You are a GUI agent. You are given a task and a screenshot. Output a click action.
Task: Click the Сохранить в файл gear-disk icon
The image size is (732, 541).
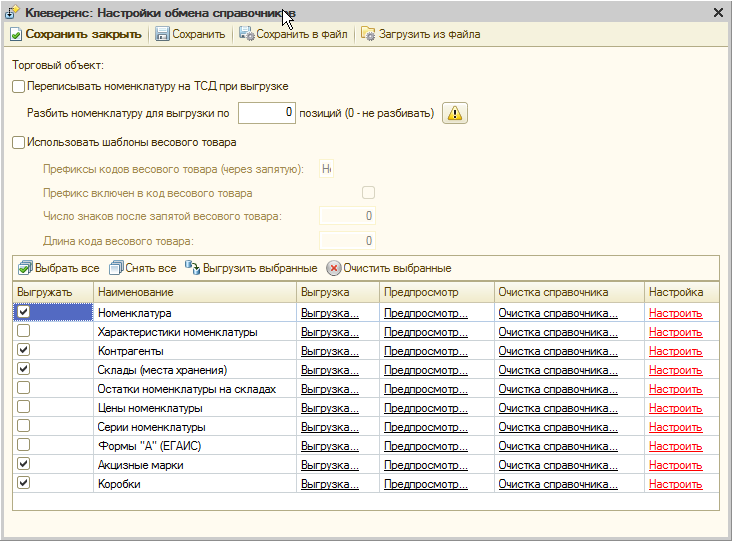coord(246,34)
